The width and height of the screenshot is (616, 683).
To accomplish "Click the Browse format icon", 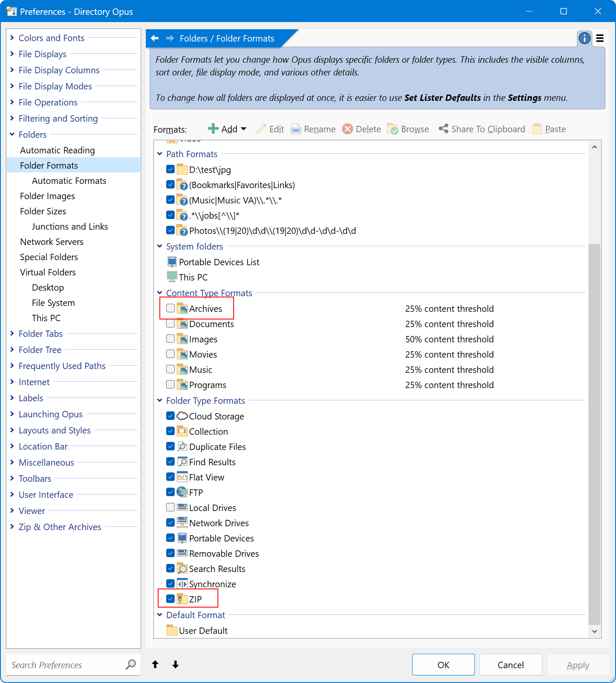I will [393, 129].
